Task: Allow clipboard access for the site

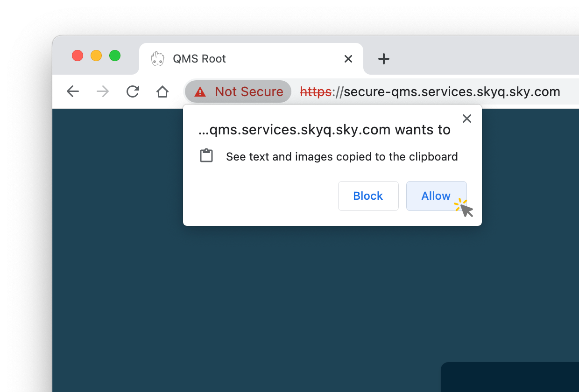Action: (436, 196)
